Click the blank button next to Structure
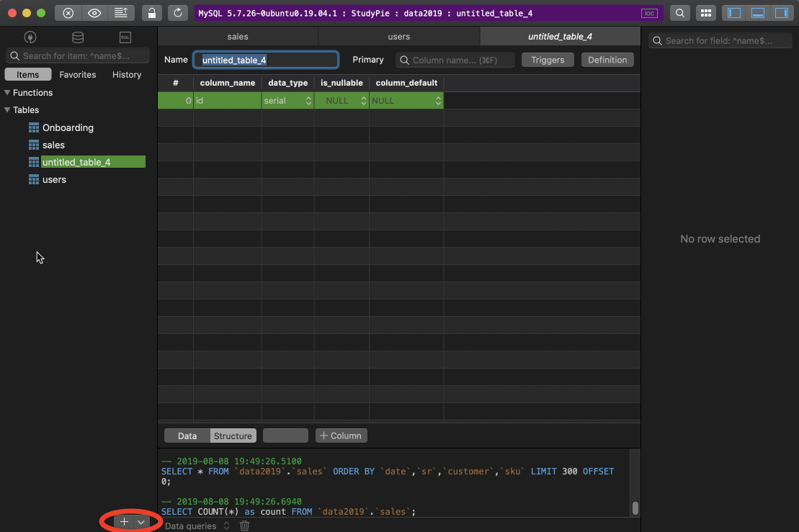The height and width of the screenshot is (532, 799). click(x=285, y=436)
